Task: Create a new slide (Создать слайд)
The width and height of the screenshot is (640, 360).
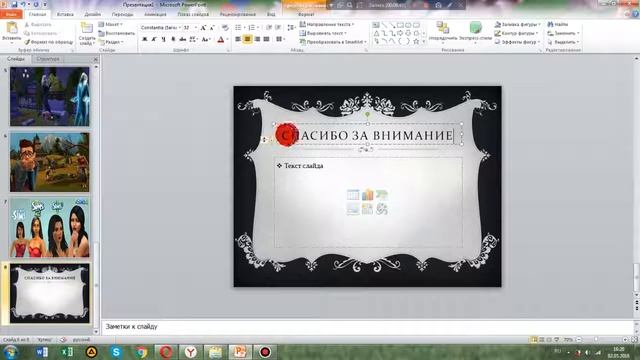Action: click(x=87, y=33)
